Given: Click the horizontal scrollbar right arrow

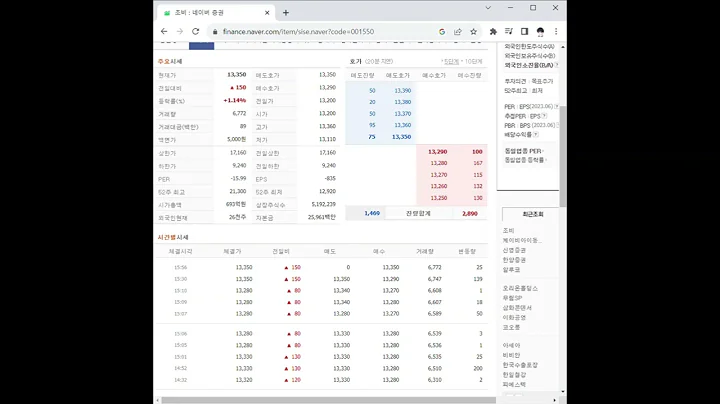Looking at the screenshot, I should tap(555, 400).
